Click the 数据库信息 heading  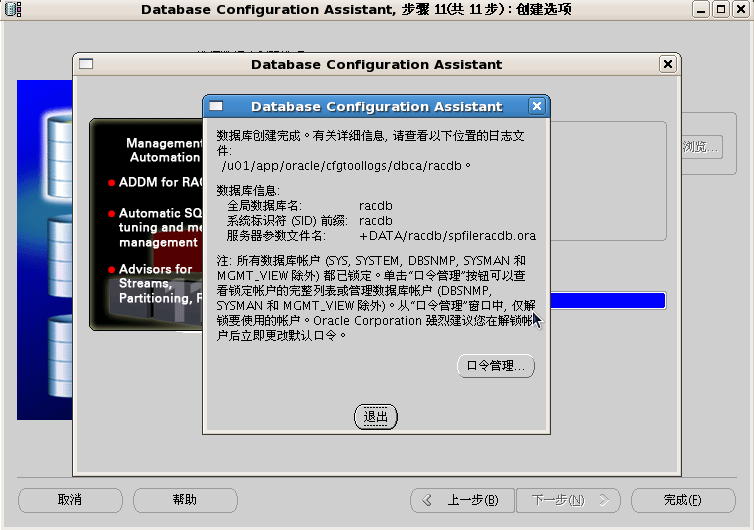(x=248, y=190)
